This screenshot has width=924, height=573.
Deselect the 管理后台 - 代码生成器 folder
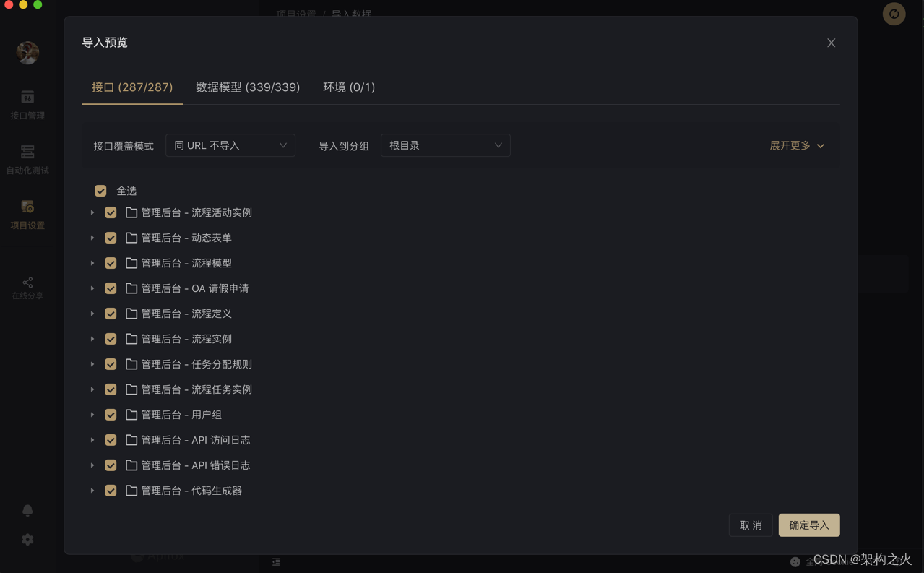[111, 490]
